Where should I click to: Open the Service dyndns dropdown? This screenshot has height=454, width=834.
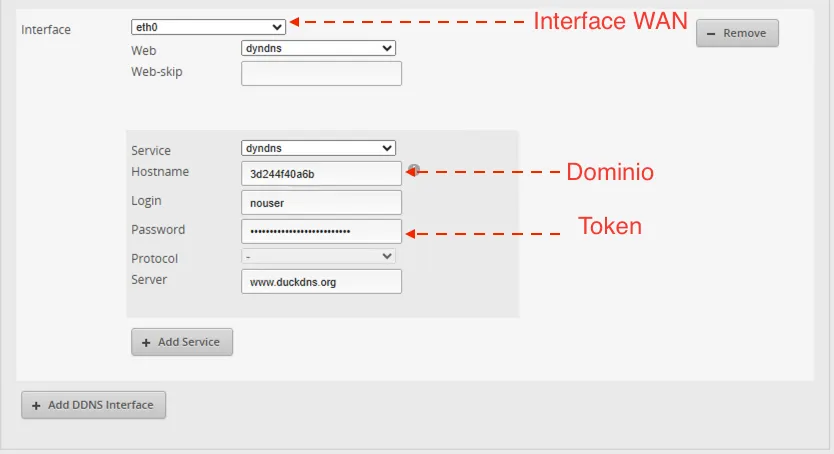pos(318,148)
